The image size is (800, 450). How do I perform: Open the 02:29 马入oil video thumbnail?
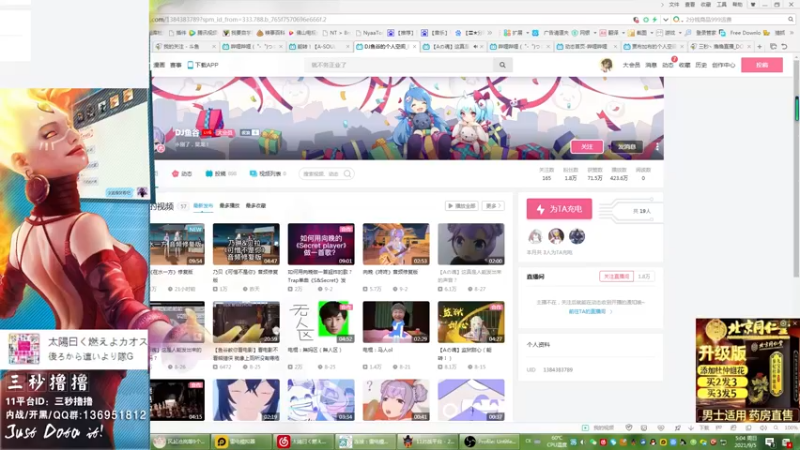coord(396,322)
